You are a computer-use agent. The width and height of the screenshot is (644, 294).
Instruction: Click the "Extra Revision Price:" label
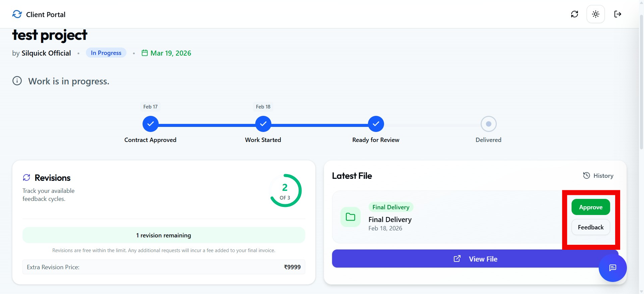click(53, 267)
